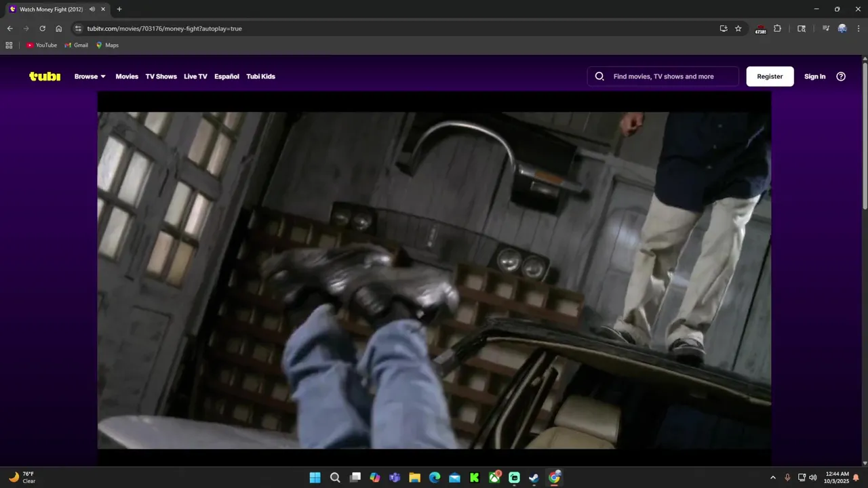The height and width of the screenshot is (488, 868).
Task: Open the tab search side panel icon
Action: pyautogui.click(x=802, y=28)
